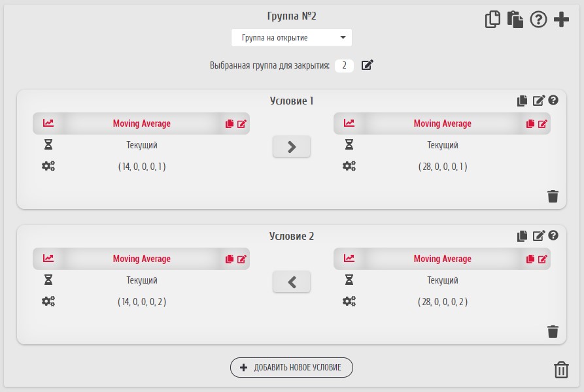Change the less-than operator in Условие 2
Image resolution: width=584 pixels, height=392 pixels.
(292, 282)
